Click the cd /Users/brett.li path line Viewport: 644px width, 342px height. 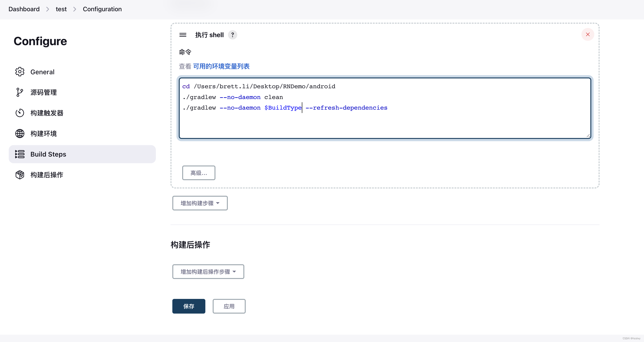(x=259, y=86)
